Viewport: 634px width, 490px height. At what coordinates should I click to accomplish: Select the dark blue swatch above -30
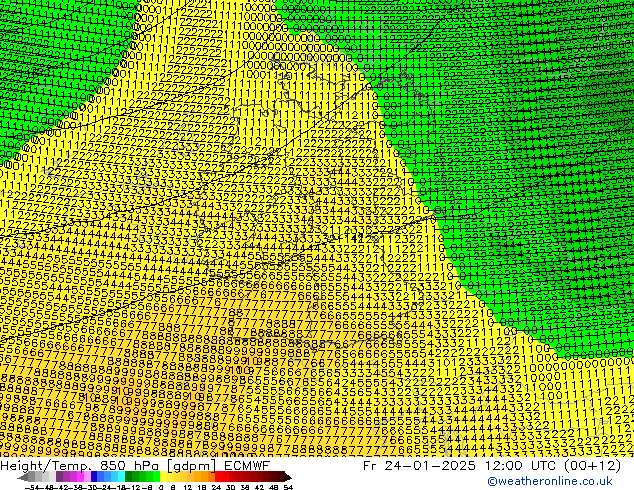(x=94, y=477)
